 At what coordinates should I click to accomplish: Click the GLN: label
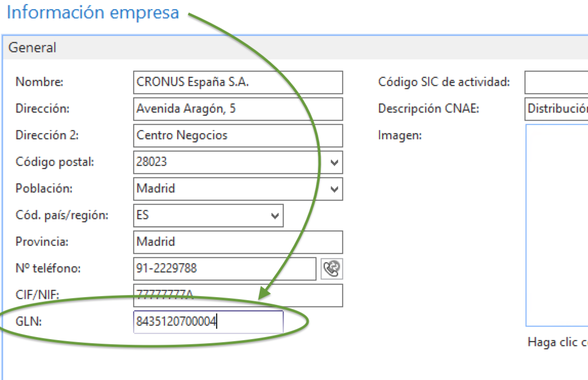(x=29, y=322)
